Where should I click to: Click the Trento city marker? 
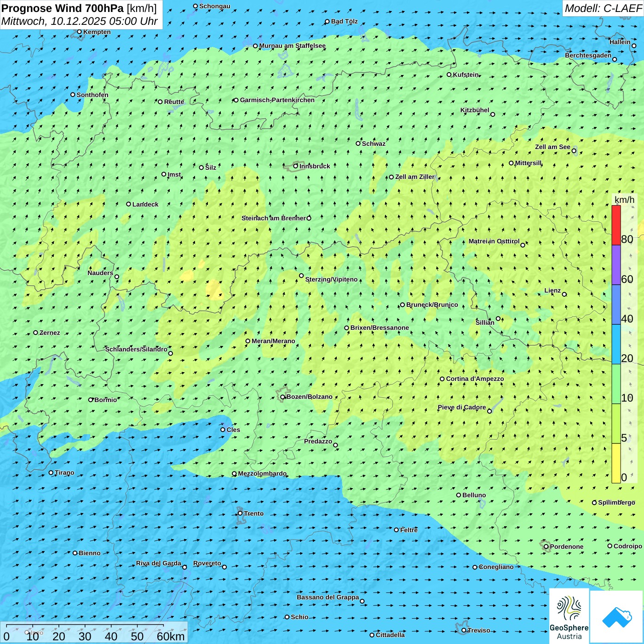[x=240, y=513]
